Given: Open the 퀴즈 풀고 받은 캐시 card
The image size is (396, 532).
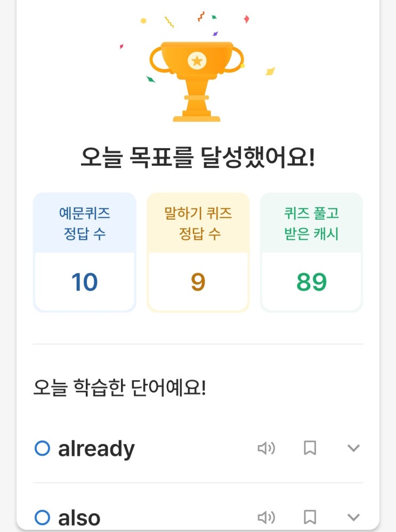Looking at the screenshot, I should [311, 252].
